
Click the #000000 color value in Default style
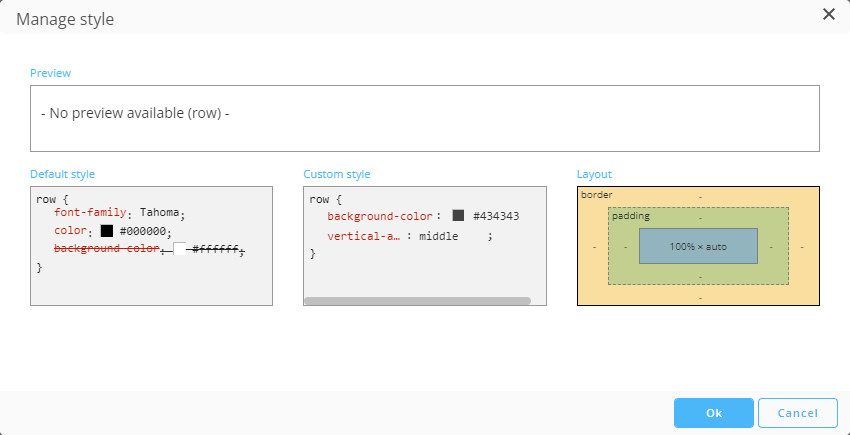click(144, 231)
